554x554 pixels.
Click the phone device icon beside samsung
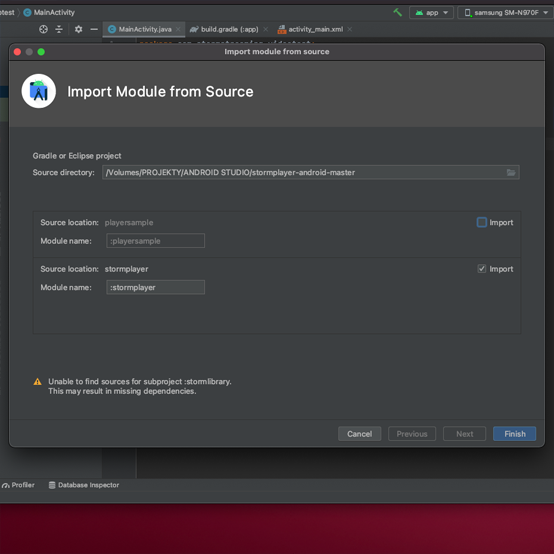[468, 13]
